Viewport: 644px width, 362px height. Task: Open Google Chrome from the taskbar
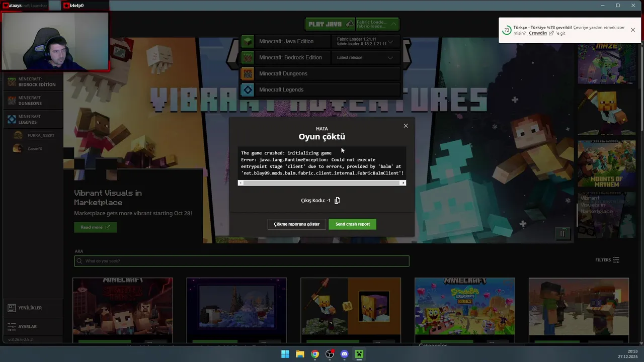315,354
